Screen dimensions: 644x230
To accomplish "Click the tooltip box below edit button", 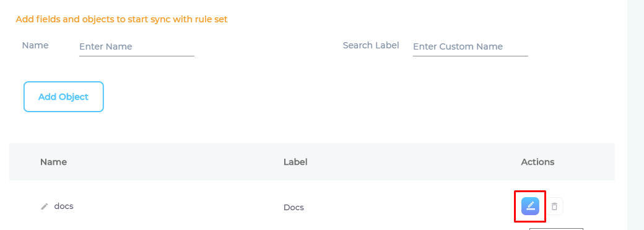I will 556,229.
